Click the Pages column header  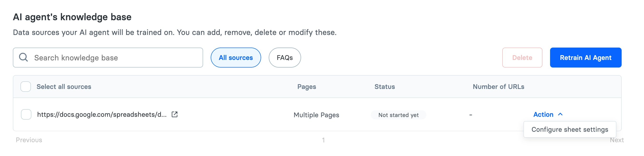click(x=307, y=87)
